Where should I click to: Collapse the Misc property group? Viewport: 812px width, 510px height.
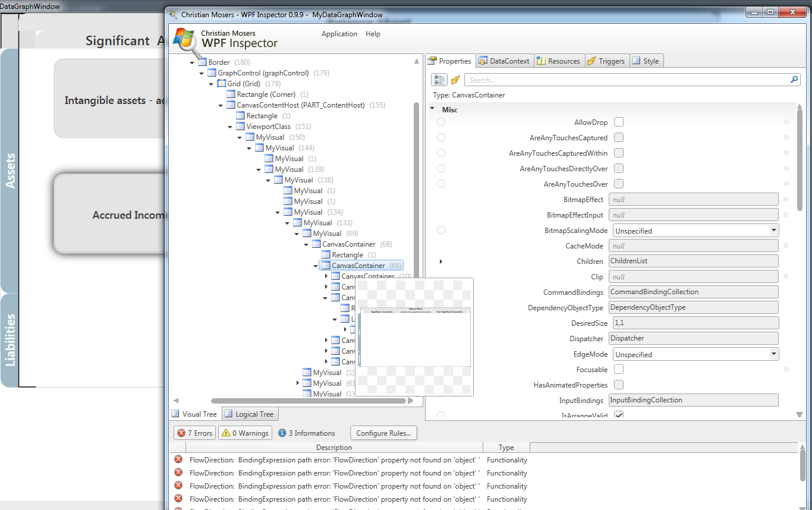pyautogui.click(x=433, y=109)
